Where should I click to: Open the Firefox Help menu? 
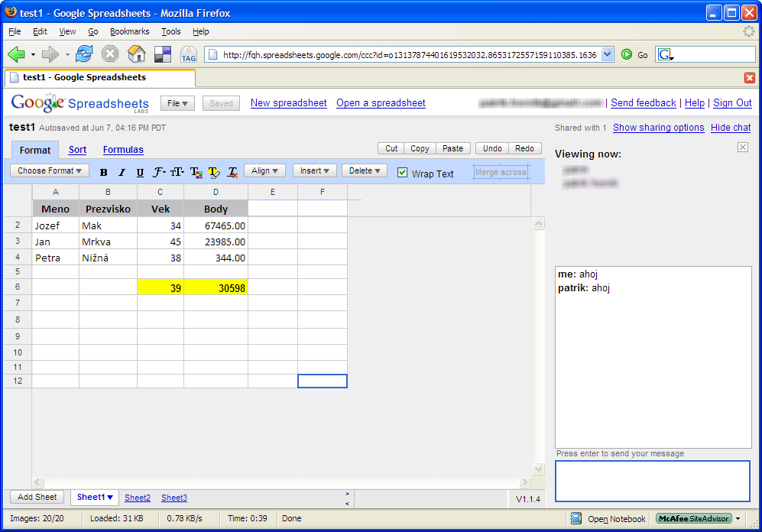(x=201, y=31)
